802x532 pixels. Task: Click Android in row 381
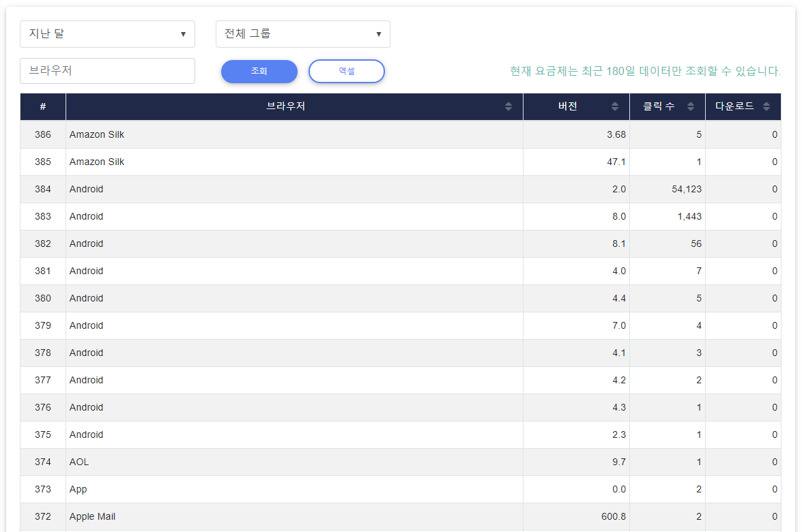click(86, 271)
